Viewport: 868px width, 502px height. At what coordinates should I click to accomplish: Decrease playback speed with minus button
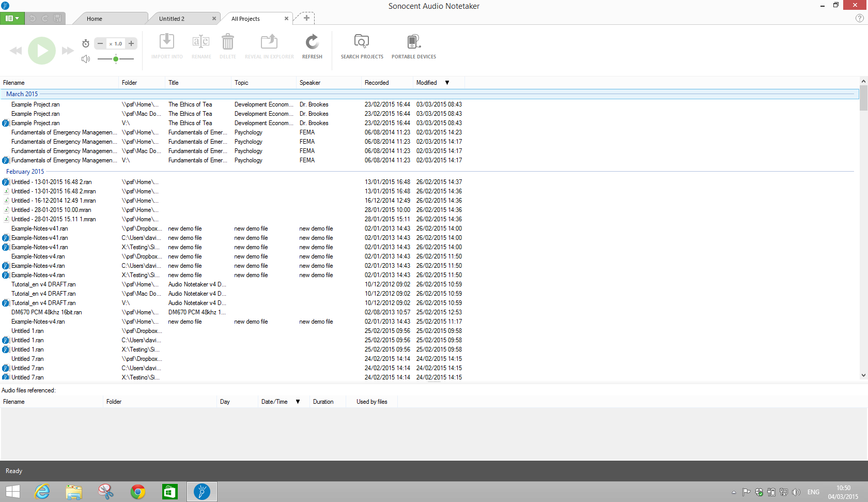point(100,44)
